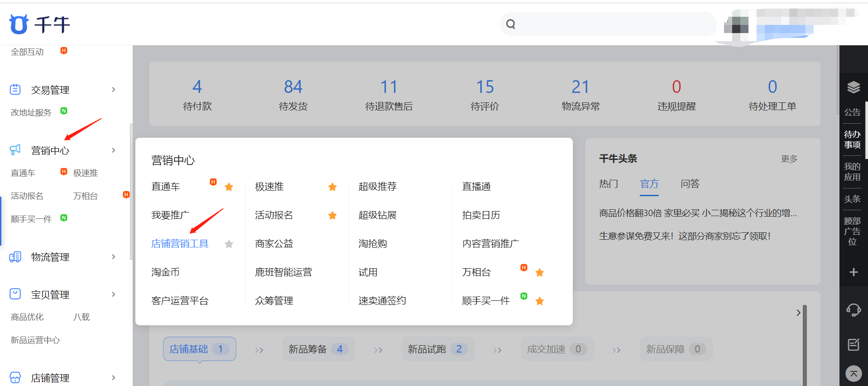Unfavorite 活动报名 via its star

point(332,215)
